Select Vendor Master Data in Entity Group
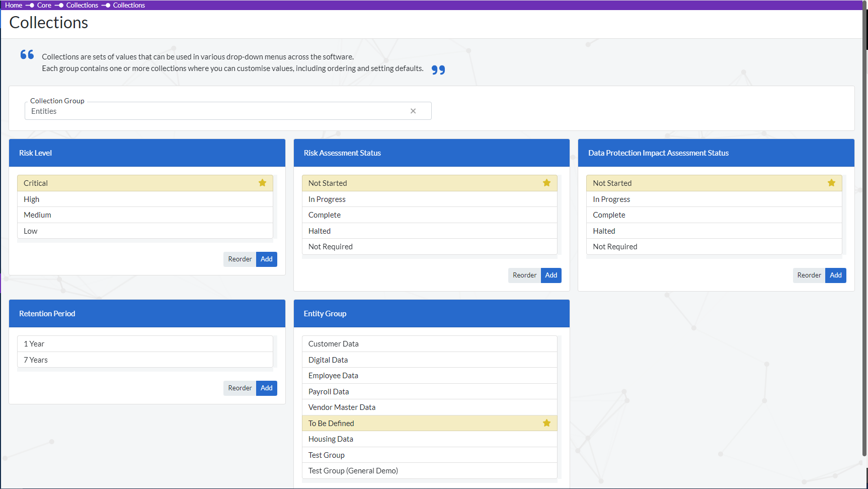868x489 pixels. (429, 407)
